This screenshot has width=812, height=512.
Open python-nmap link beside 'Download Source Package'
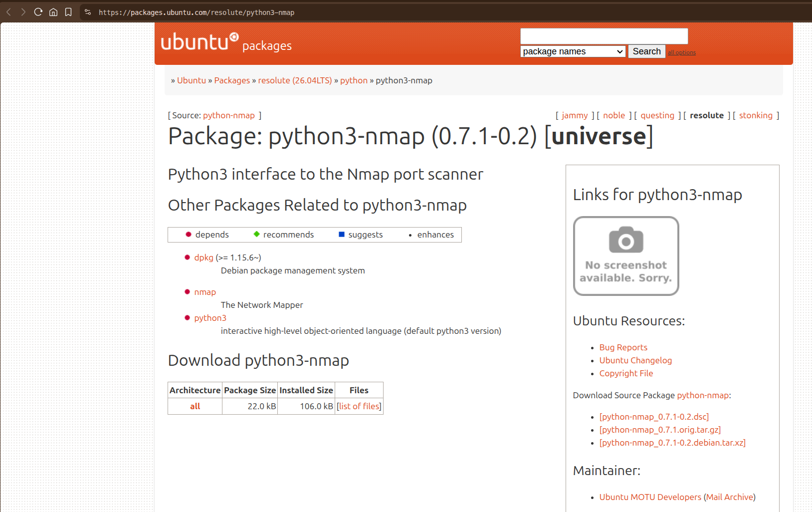[703, 395]
